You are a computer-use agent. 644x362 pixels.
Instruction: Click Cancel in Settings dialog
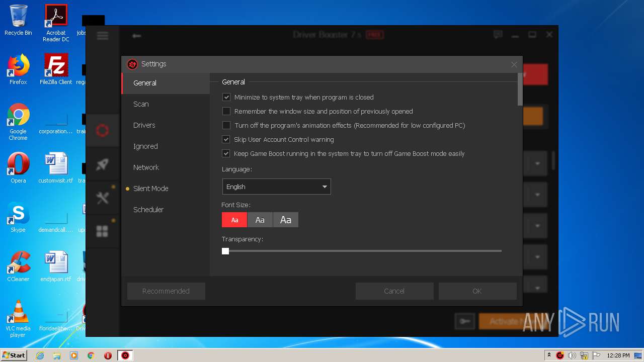click(x=394, y=291)
